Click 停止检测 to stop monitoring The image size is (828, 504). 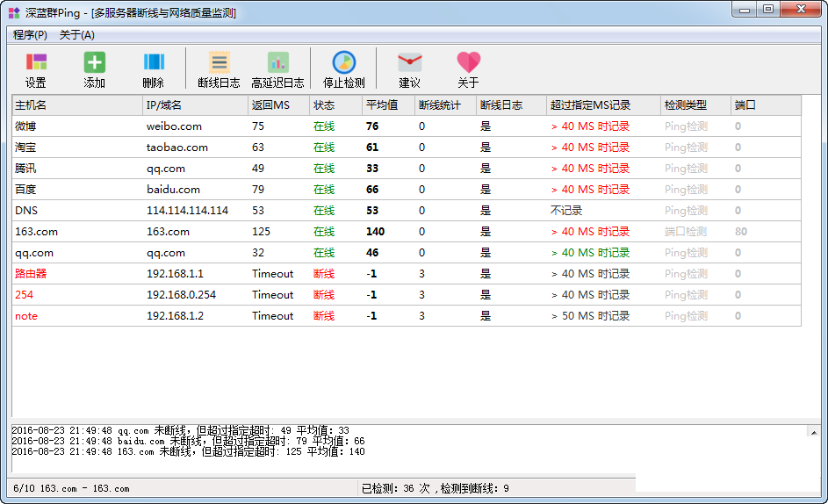[x=344, y=69]
